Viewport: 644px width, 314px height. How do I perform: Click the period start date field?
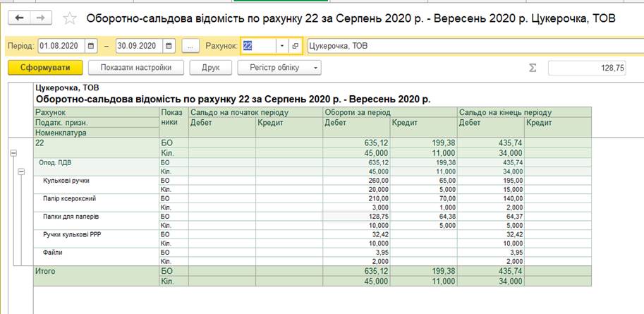pos(61,46)
